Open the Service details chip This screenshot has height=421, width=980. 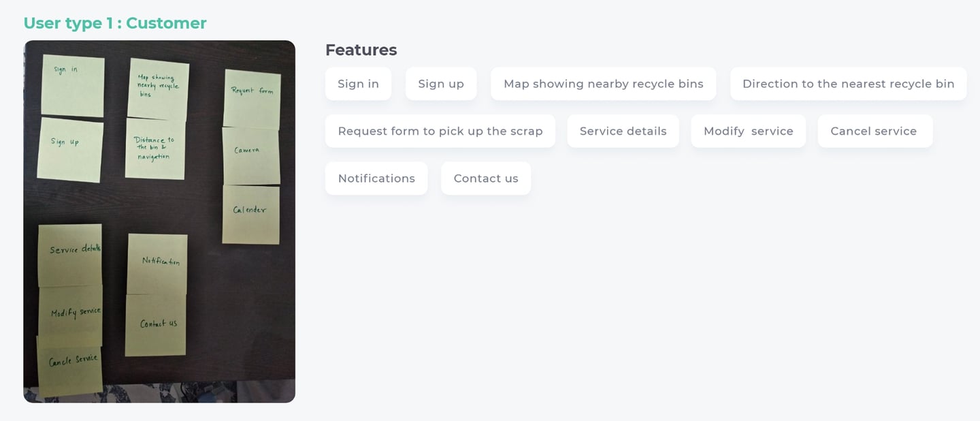[x=623, y=131]
